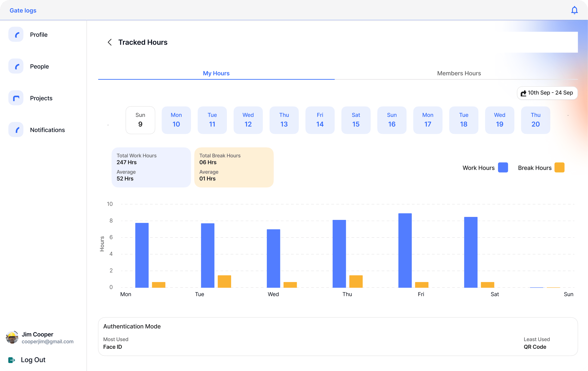View Notifications via its sidebar icon

tap(16, 130)
